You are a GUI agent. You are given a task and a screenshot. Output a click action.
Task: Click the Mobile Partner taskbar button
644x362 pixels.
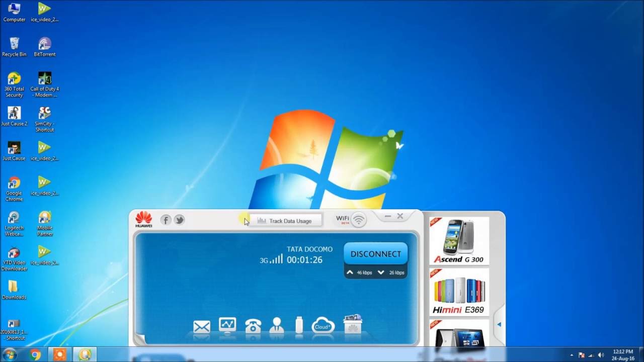[x=84, y=354]
